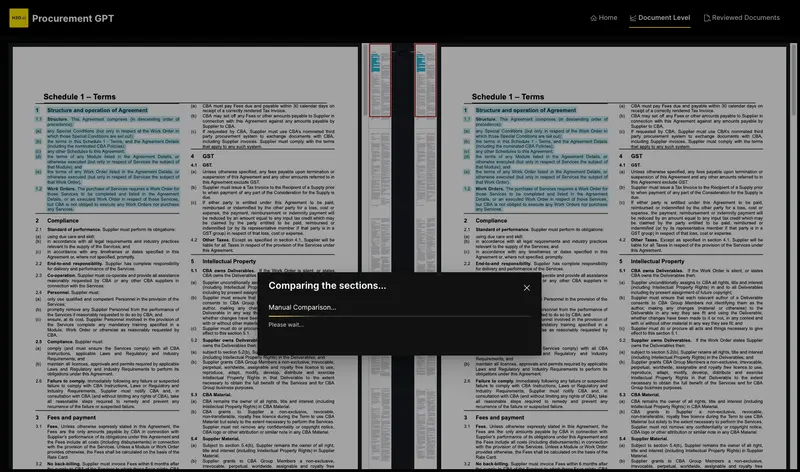Select the Document Level tab
The image size is (800, 472).
pos(660,18)
